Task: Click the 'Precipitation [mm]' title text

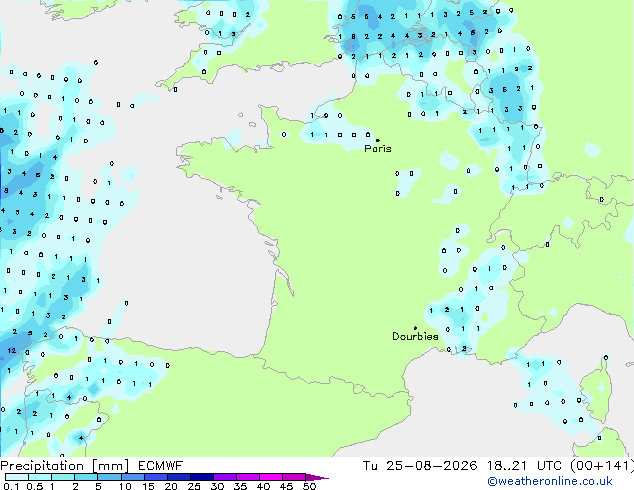Action: (x=64, y=466)
